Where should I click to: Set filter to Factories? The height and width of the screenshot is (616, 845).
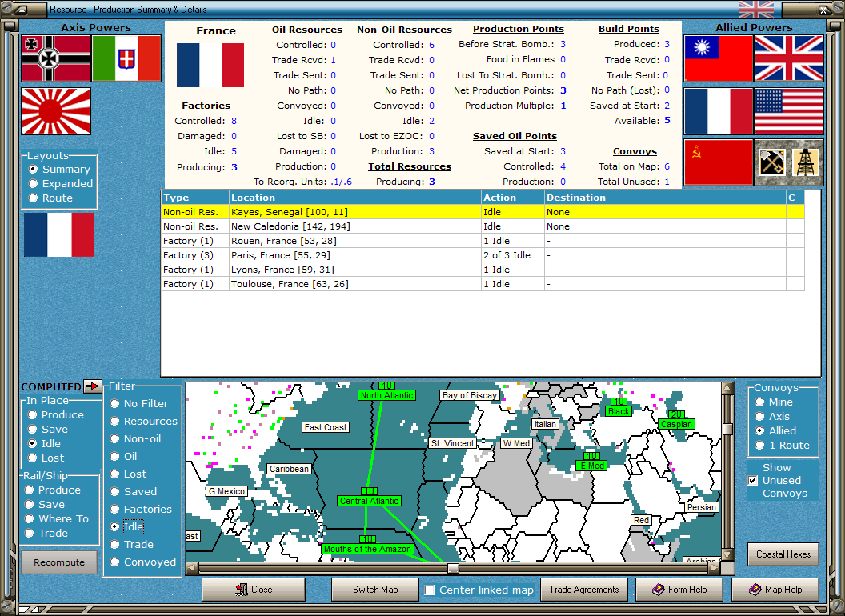141,510
